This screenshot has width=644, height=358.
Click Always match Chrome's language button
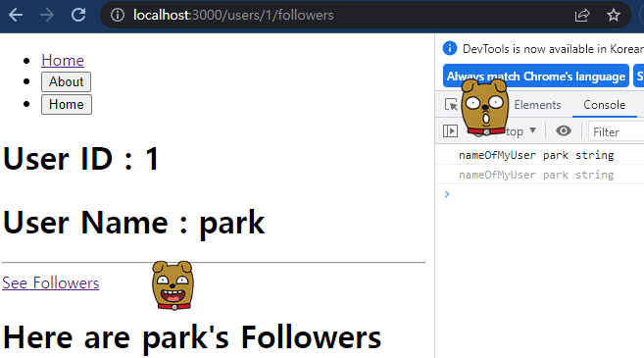(536, 77)
